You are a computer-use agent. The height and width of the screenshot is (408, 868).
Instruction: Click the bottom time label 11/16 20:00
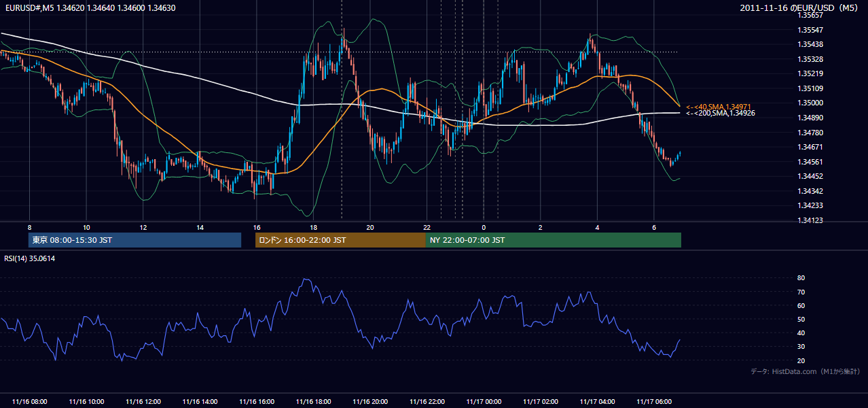[370, 402]
